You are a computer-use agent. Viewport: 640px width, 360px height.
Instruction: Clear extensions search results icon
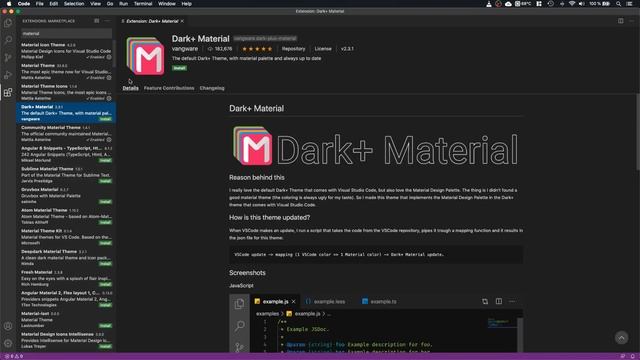97,21
